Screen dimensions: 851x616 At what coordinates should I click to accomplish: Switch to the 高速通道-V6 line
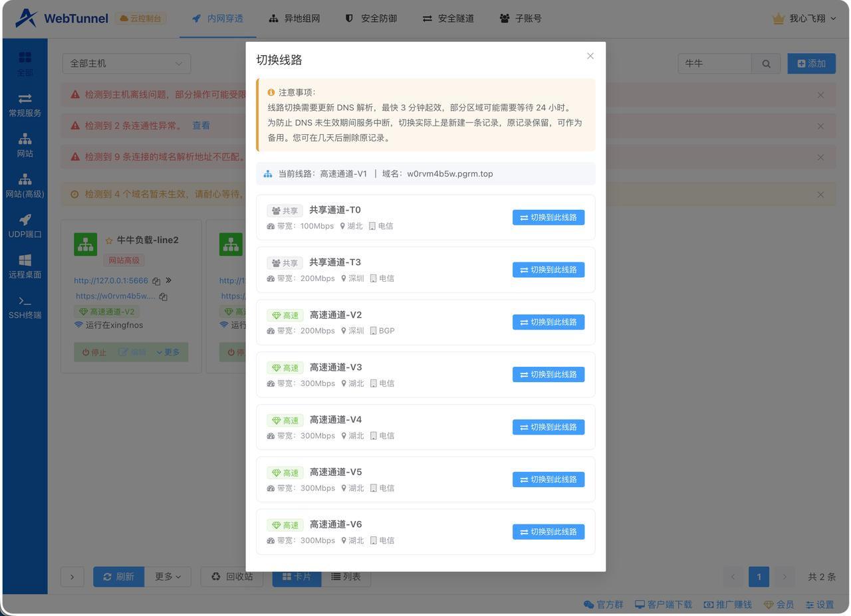coord(548,532)
